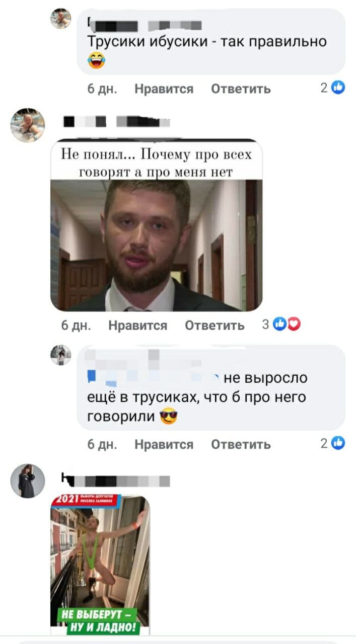Open swimming-pool avatar of second commenter
The width and height of the screenshot is (356, 644).
click(28, 125)
